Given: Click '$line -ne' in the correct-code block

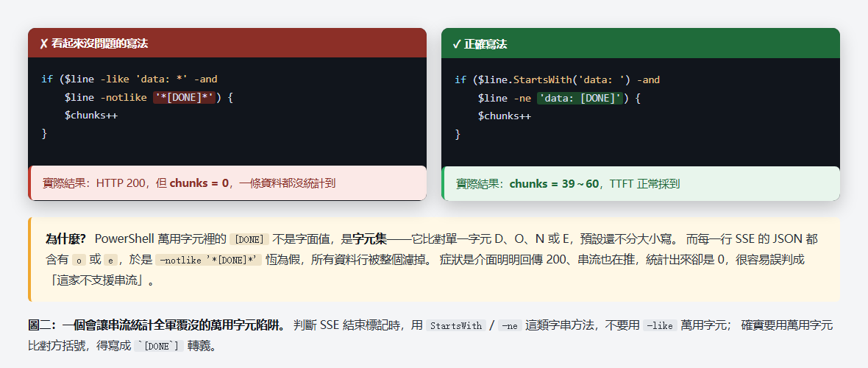Looking at the screenshot, I should [505, 98].
